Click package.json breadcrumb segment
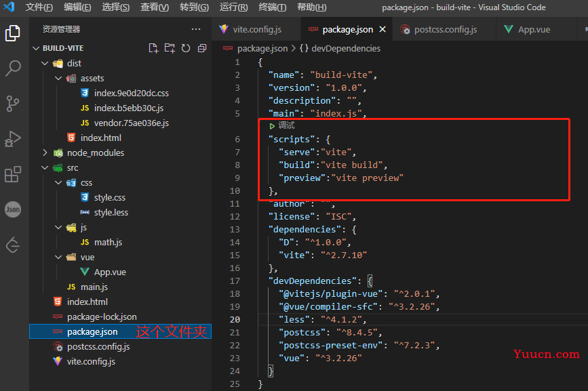This screenshot has width=588, height=391. (262, 48)
